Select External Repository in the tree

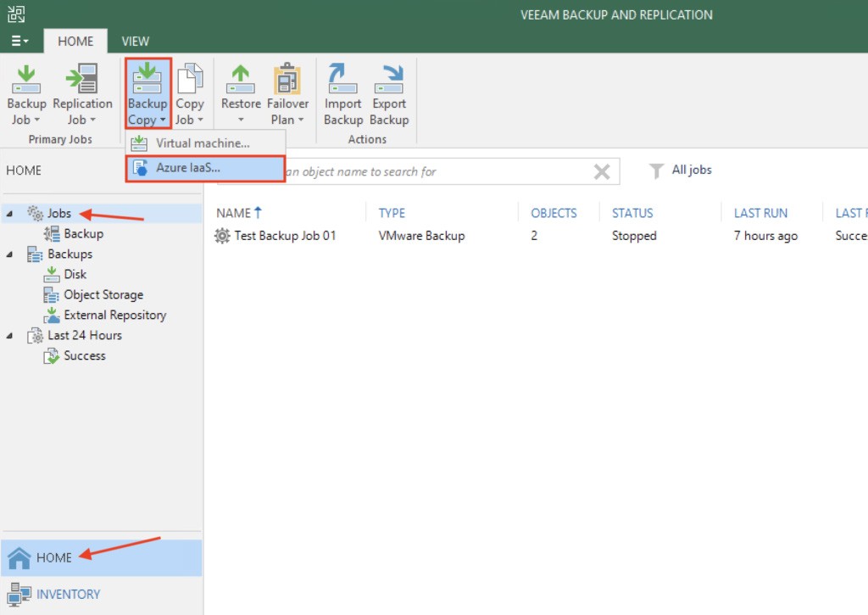[115, 316]
